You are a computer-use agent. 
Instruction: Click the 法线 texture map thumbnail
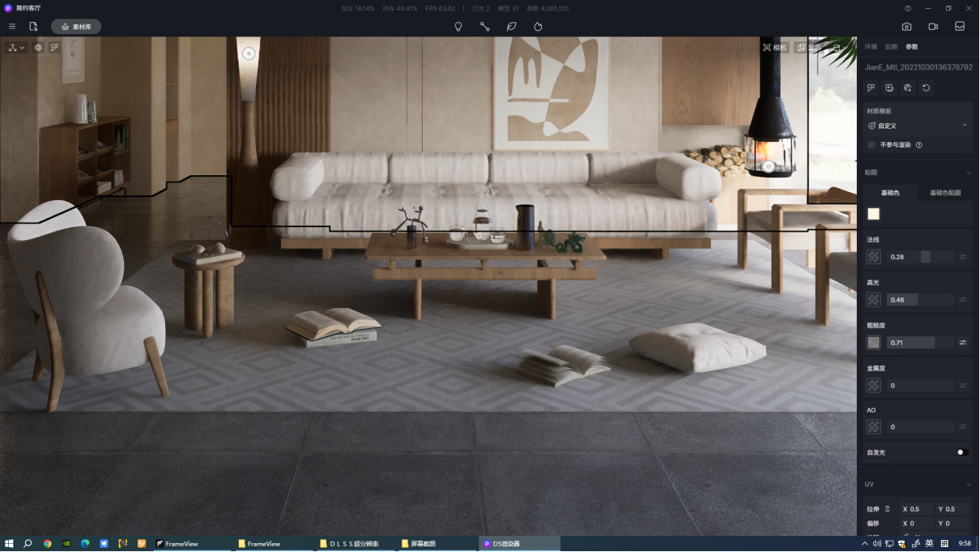[874, 257]
